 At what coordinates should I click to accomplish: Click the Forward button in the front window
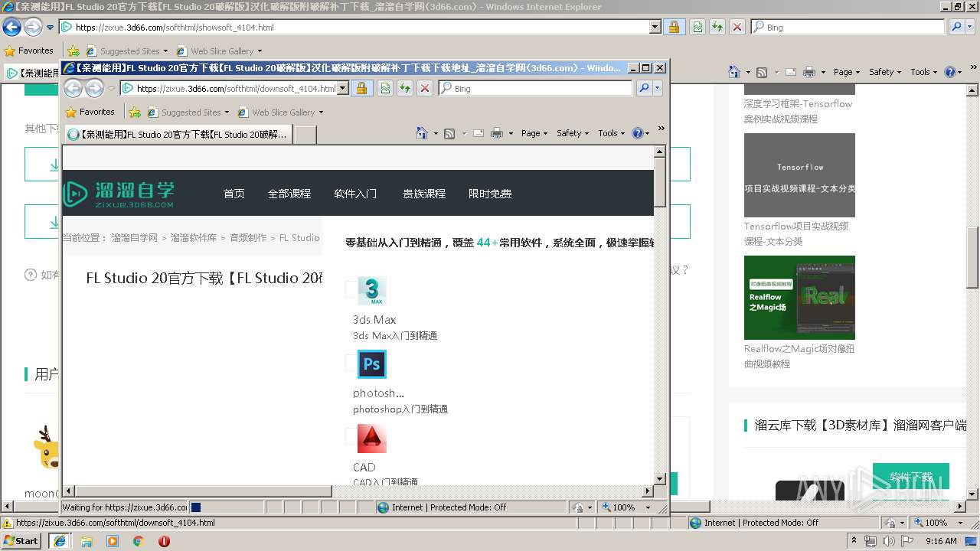pos(94,88)
